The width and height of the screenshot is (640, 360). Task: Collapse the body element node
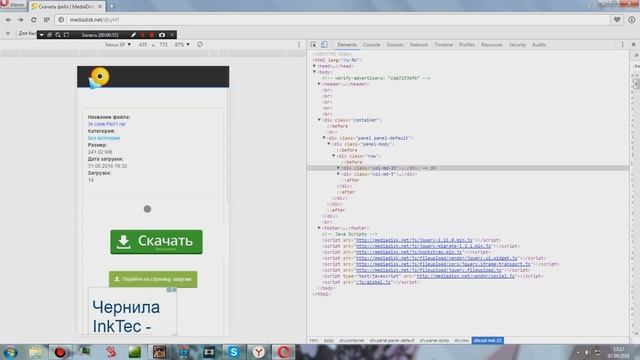[314, 72]
